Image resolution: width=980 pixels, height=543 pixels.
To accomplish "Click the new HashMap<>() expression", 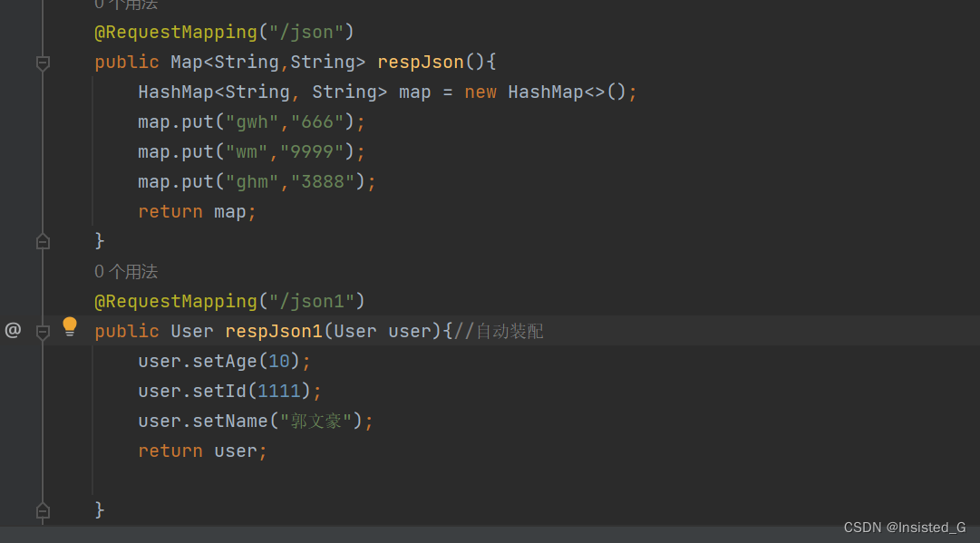I will pos(547,92).
